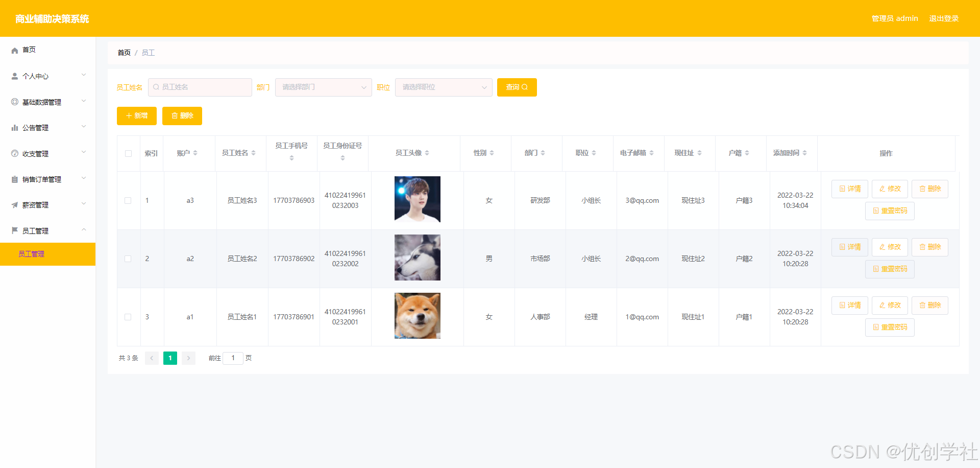Sort by 现住址 column arrows

point(699,153)
